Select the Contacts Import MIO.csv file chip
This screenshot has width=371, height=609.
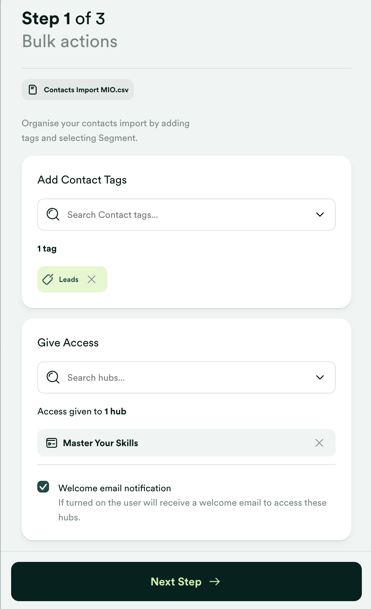(78, 90)
